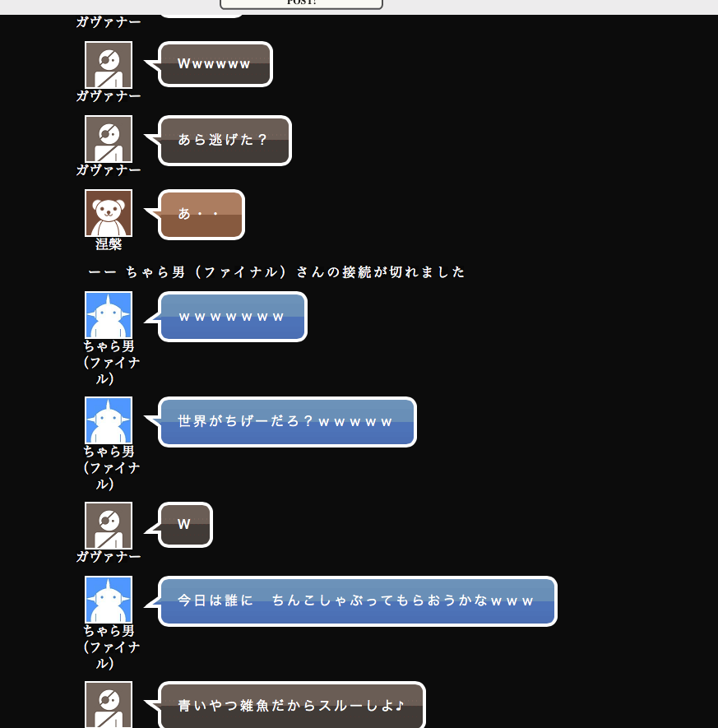The height and width of the screenshot is (728, 718).
Task: Click the 涅槃 username label
Action: (x=109, y=244)
